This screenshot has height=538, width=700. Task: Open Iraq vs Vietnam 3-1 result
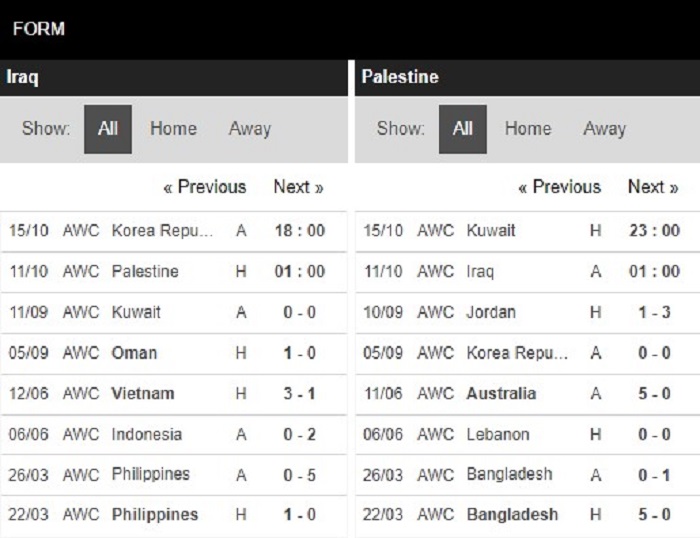click(173, 394)
